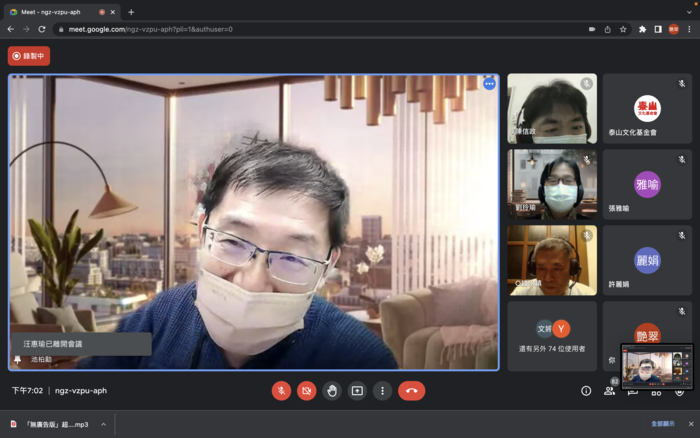Open the Chrome side panel icon

(657, 29)
